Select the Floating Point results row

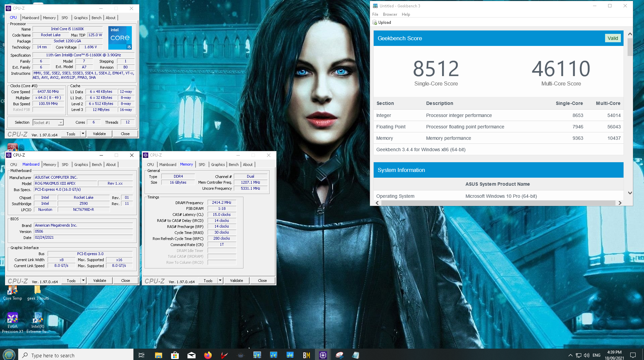498,127
